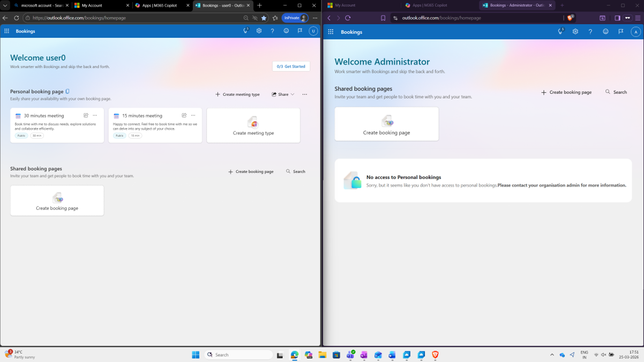
Task: Open File Explorer from the taskbar
Action: [322, 355]
